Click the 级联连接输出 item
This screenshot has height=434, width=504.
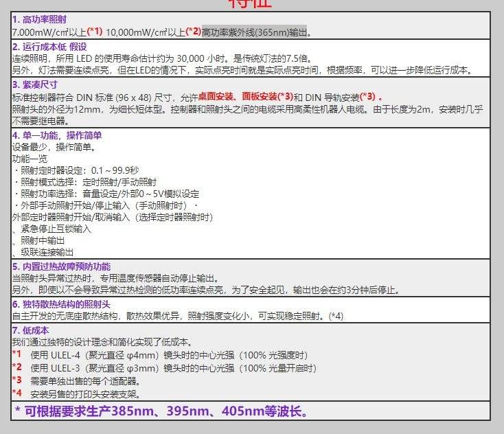click(x=45, y=252)
